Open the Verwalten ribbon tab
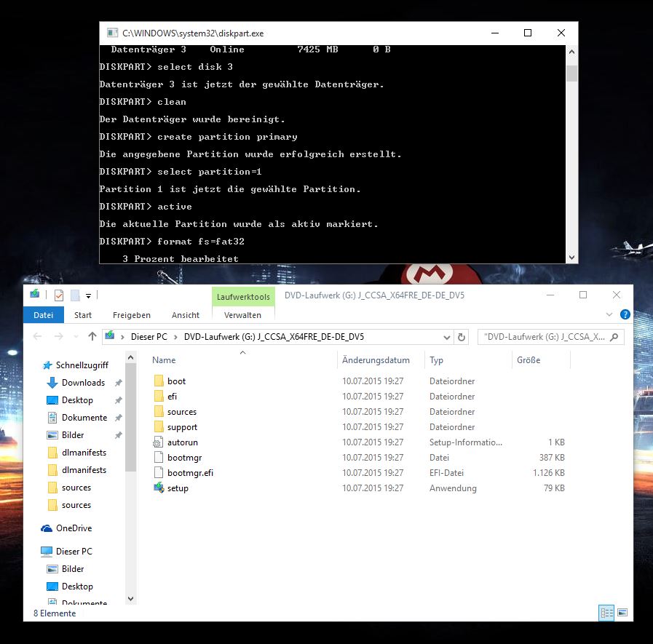 tap(242, 314)
